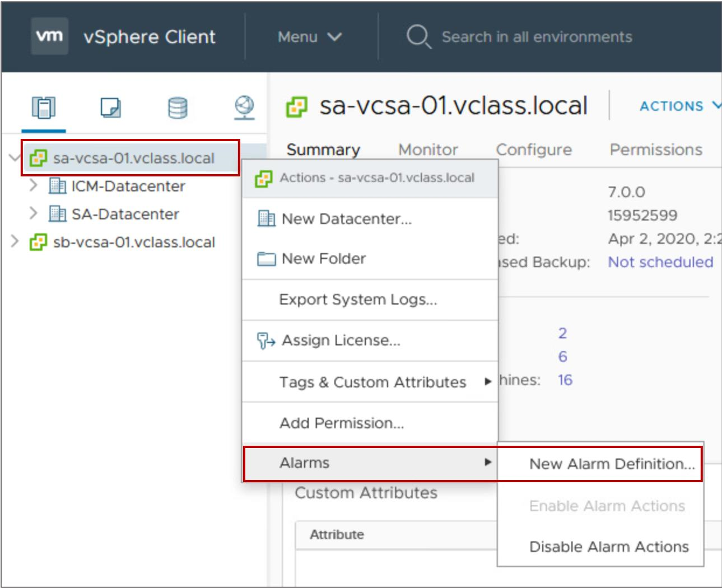Click the version value 7.0.0
The width and height of the screenshot is (722, 588).
[626, 192]
